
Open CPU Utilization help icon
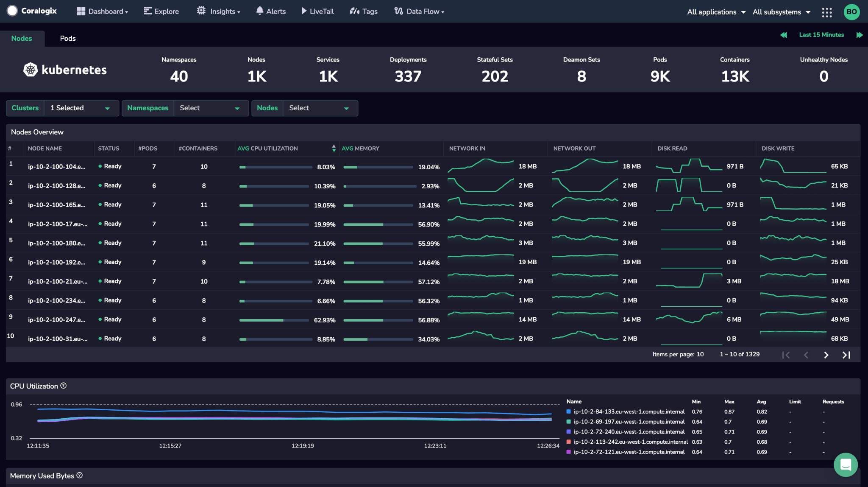click(x=64, y=386)
